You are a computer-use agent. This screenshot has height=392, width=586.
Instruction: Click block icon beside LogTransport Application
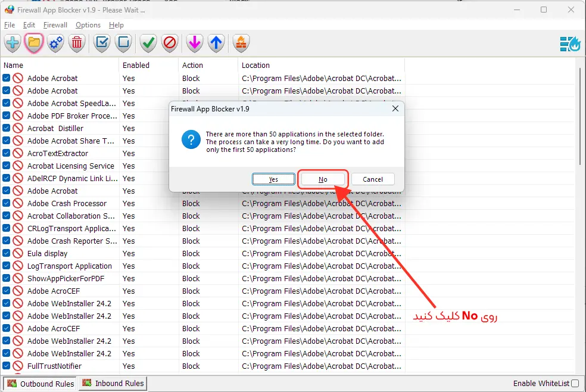(17, 266)
